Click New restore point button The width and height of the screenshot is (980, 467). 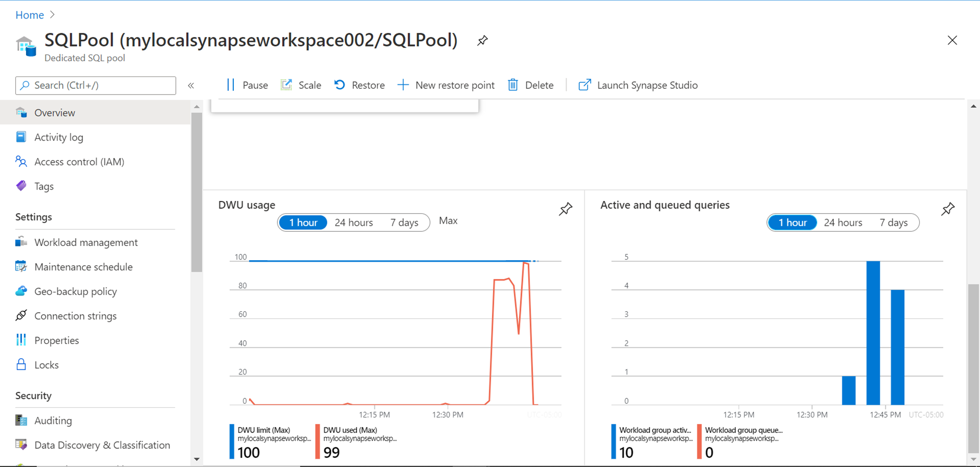point(446,85)
